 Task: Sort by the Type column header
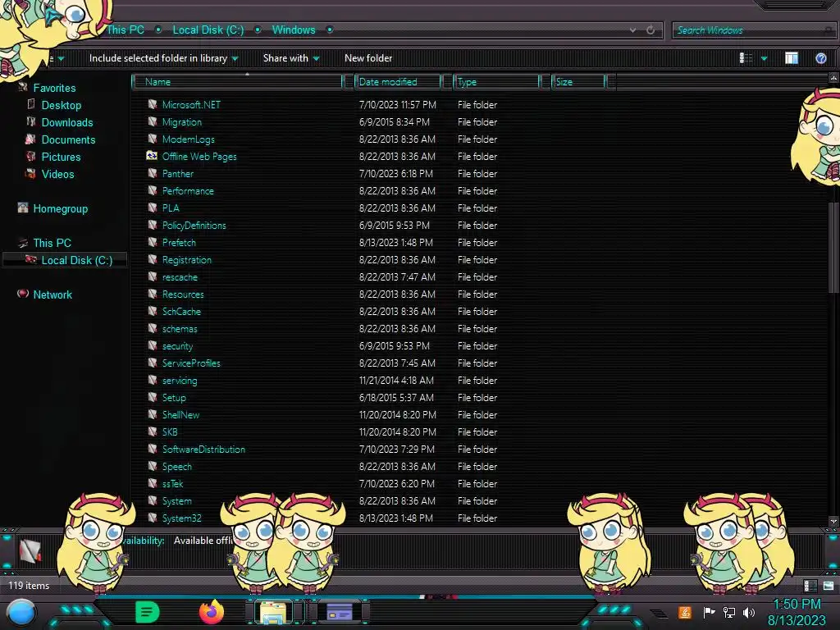[x=496, y=81]
